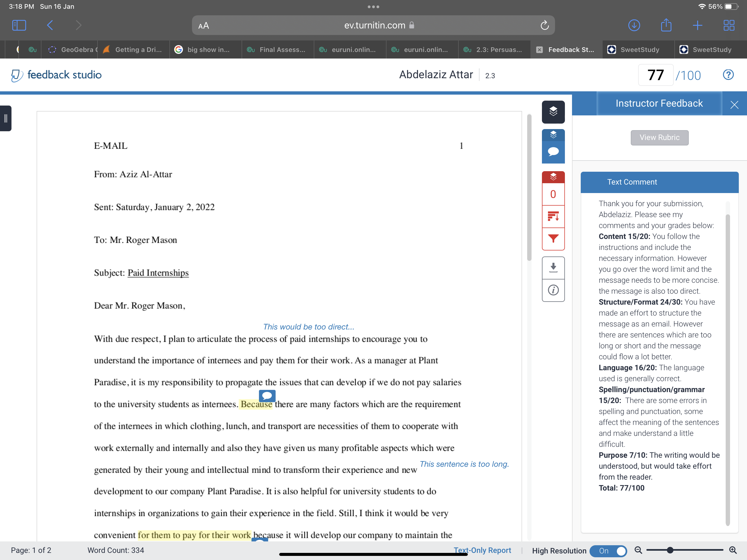Open the 'This sentence is too long.' comment
Screen dimensions: 747x560
(464, 464)
